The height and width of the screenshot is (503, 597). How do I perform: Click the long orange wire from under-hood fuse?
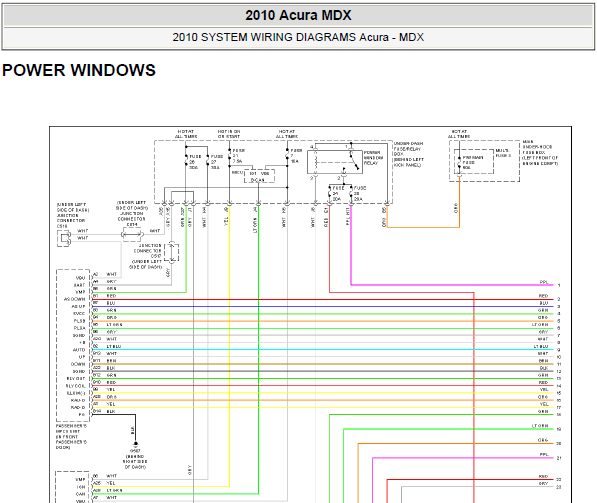coord(423,228)
